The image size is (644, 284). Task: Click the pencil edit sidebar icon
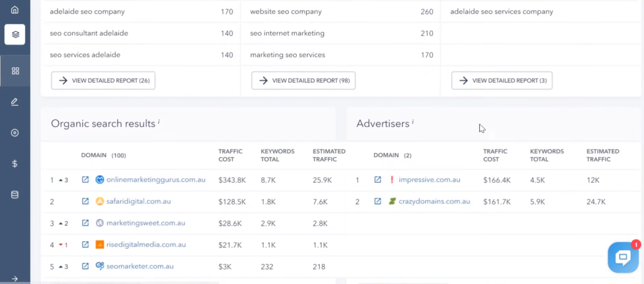click(x=14, y=102)
